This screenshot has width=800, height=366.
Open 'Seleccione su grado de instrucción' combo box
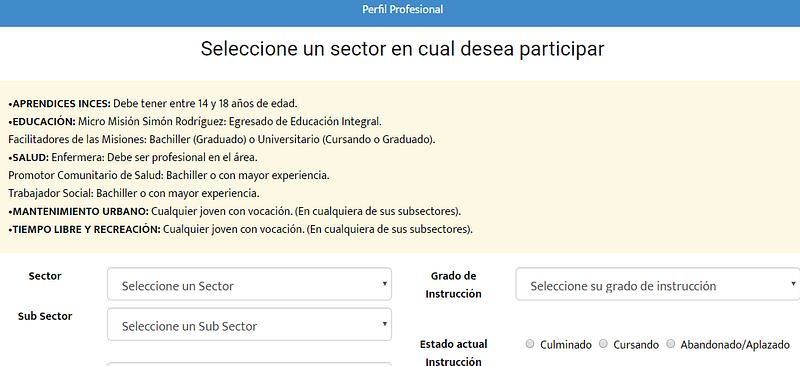[658, 284]
